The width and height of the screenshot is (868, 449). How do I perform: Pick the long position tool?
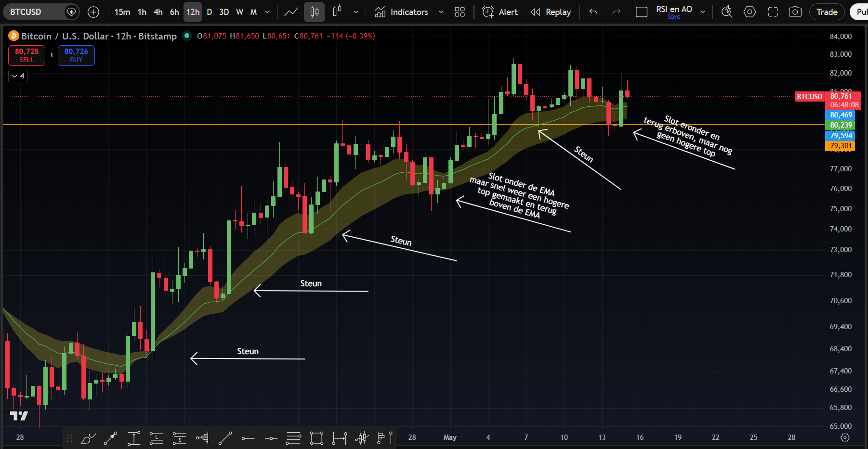click(157, 438)
